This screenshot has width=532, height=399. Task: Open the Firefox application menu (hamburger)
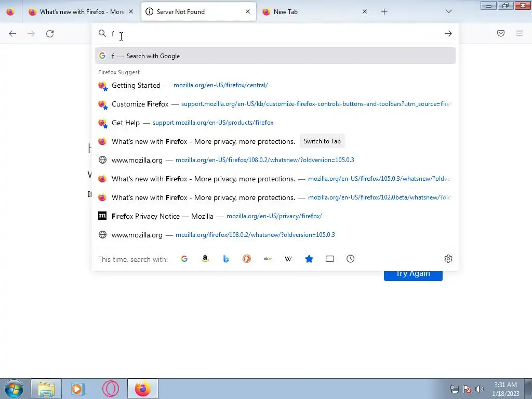pyautogui.click(x=520, y=33)
